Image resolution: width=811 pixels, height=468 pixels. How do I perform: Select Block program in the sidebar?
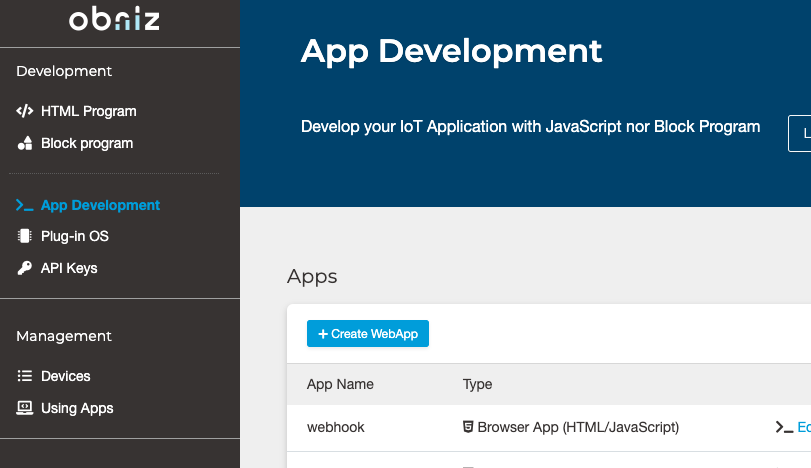tap(86, 143)
